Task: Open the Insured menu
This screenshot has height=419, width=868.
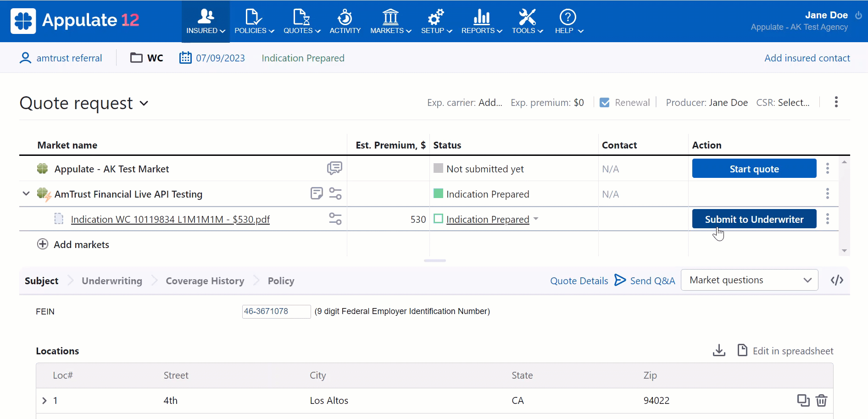Action: pos(206,22)
